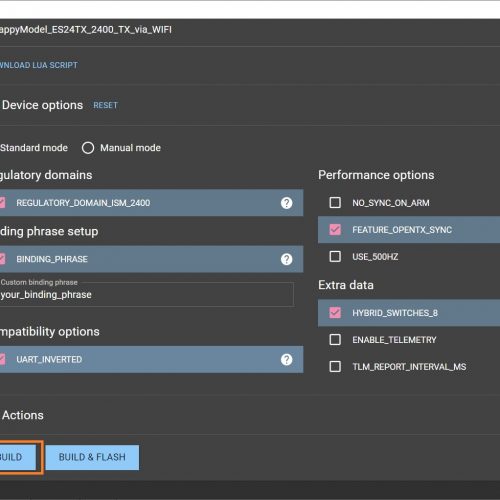This screenshot has height=500, width=500.
Task: Toggle the BINDING_PHRASE checkbox
Action: (2, 259)
